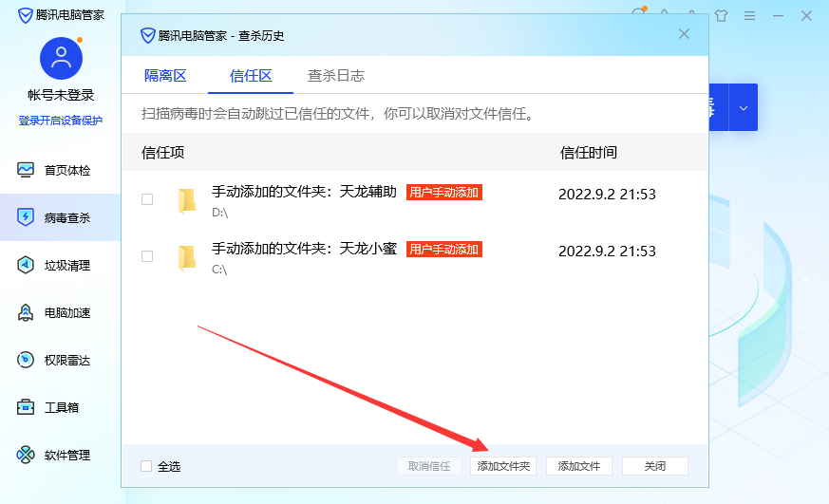Viewport: 829px width, 504px height.
Task: Expand the blue scan button dropdown arrow
Action: click(744, 108)
